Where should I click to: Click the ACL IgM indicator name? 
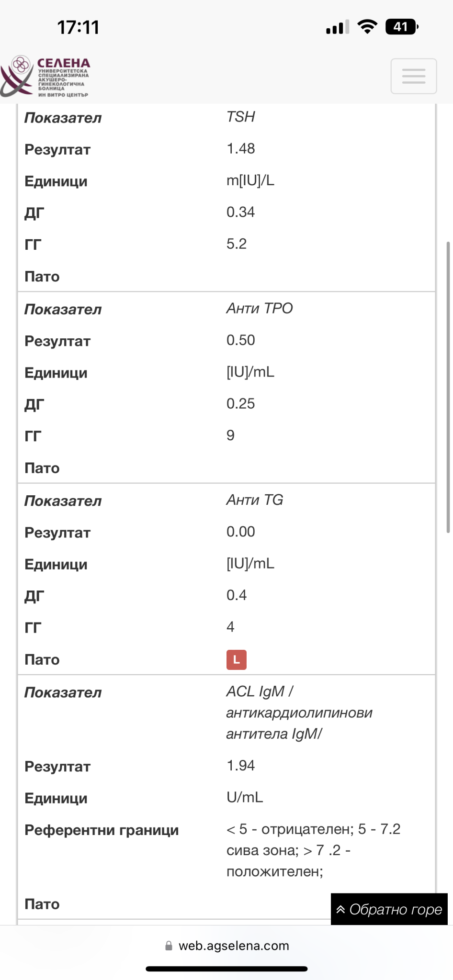pyautogui.click(x=299, y=713)
